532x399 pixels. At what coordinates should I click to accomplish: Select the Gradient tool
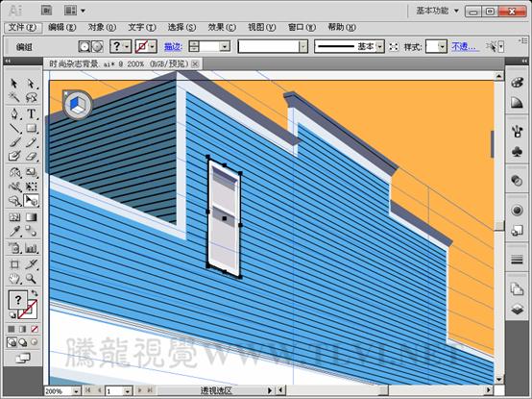coord(31,217)
